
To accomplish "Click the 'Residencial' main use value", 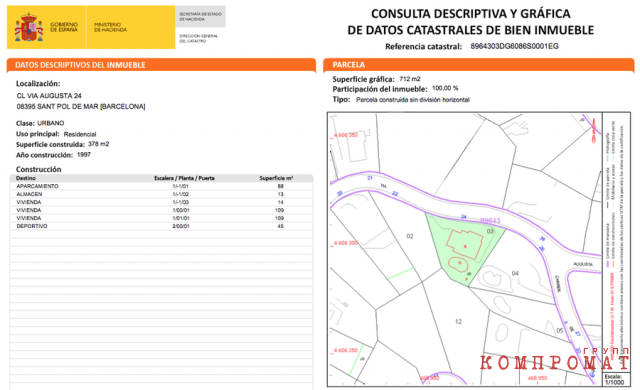I will (x=80, y=134).
